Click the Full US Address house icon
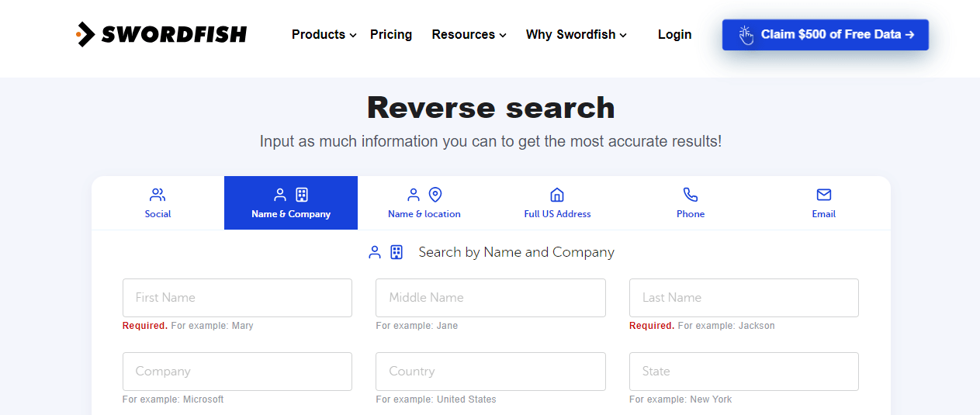Image resolution: width=980 pixels, height=415 pixels. click(557, 195)
